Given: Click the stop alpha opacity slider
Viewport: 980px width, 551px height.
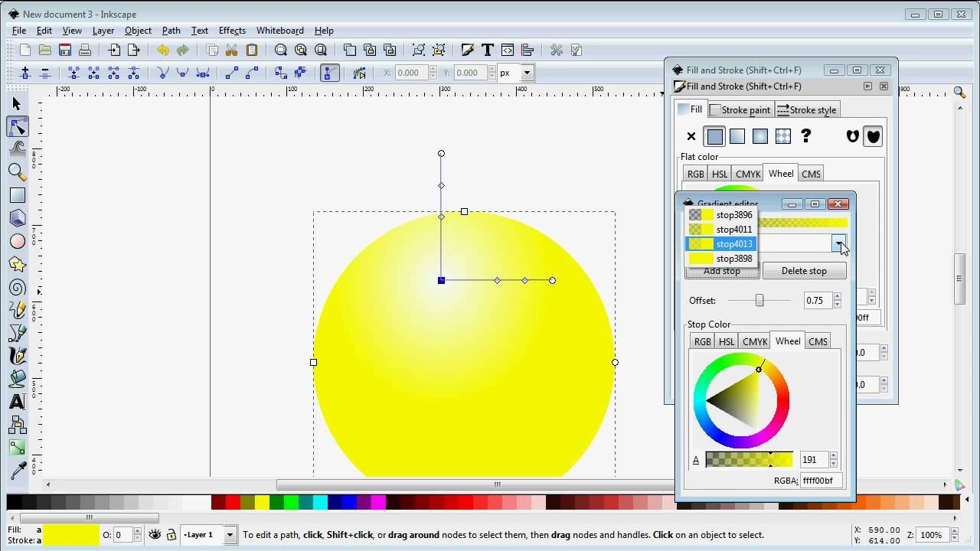Looking at the screenshot, I should tap(749, 459).
